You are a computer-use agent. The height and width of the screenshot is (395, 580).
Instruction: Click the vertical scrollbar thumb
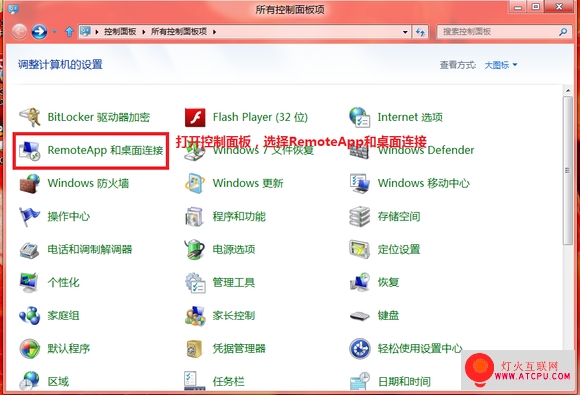(568, 170)
